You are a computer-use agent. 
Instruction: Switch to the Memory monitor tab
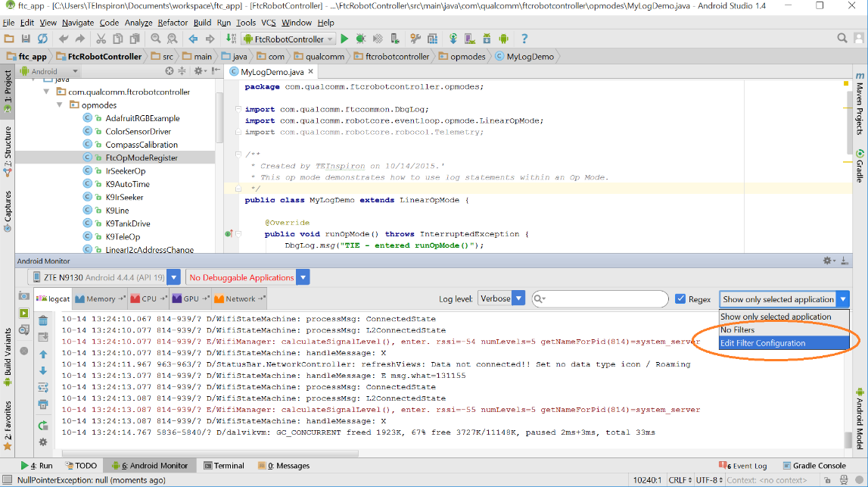100,298
